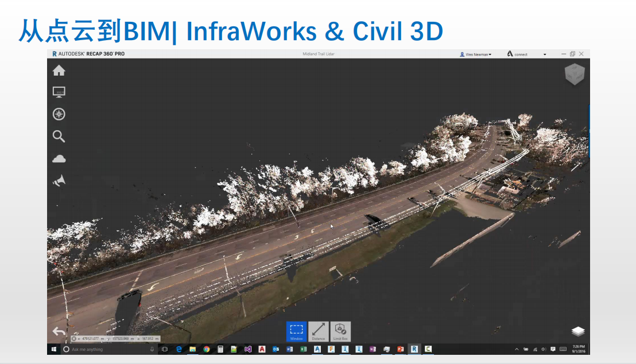Activate the Distance measure tool
The image size is (636, 364).
(319, 331)
